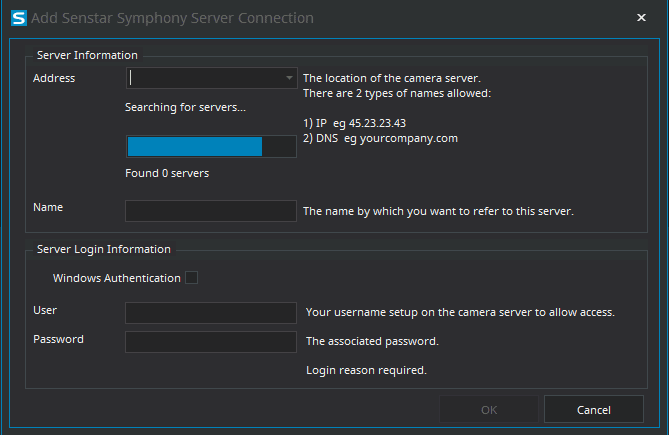The height and width of the screenshot is (435, 669).
Task: Click the "The associated password." hint text
Action: (x=372, y=341)
